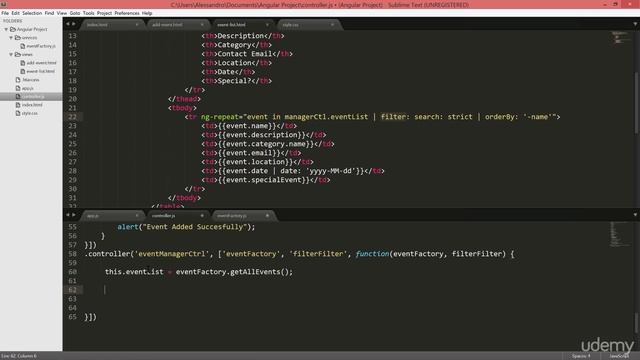Go to next tab in lower pane
The image size is (640, 360).
click(x=74, y=215)
